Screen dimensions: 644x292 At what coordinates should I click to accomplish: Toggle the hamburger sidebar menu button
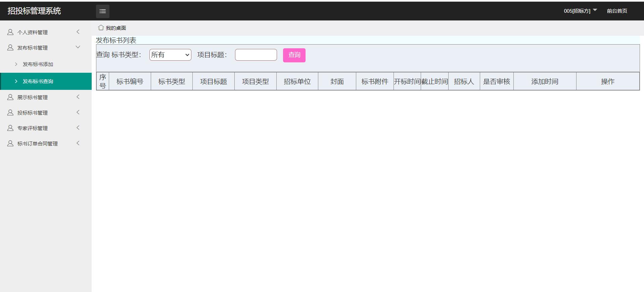point(103,11)
